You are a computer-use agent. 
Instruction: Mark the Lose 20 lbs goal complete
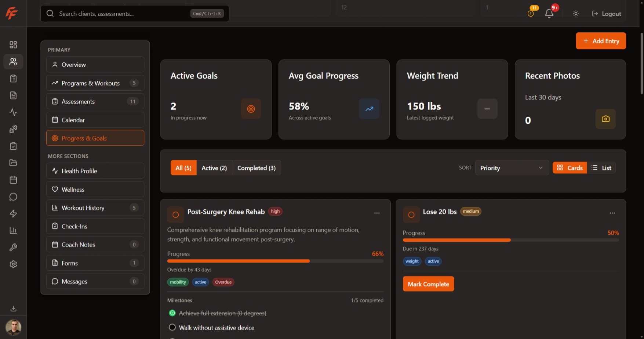(x=428, y=284)
